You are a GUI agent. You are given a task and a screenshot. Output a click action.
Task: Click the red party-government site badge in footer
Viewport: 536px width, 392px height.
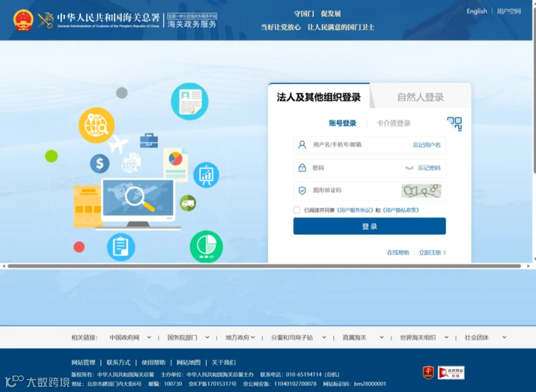point(428,372)
